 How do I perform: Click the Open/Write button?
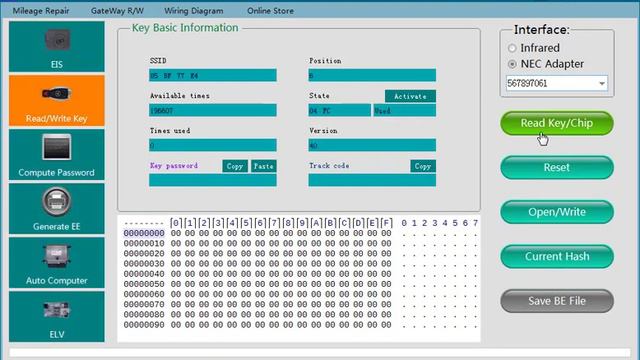(x=557, y=212)
